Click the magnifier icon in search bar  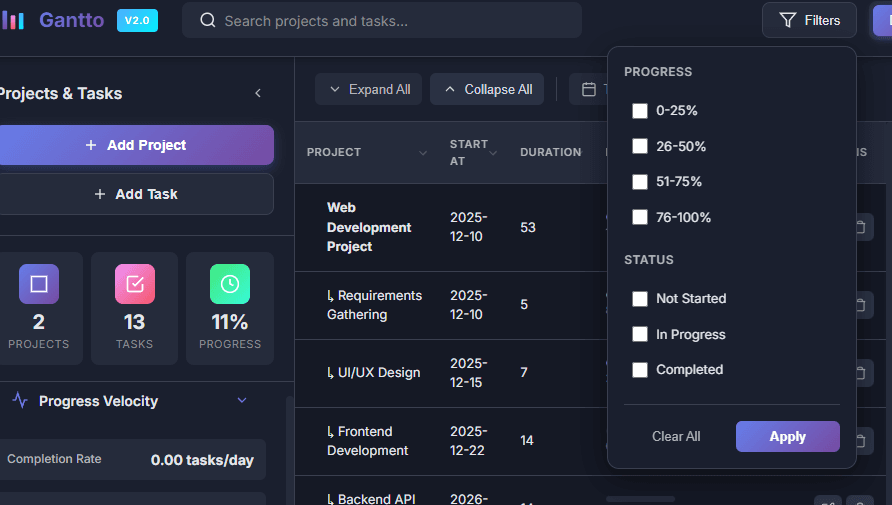coord(208,21)
